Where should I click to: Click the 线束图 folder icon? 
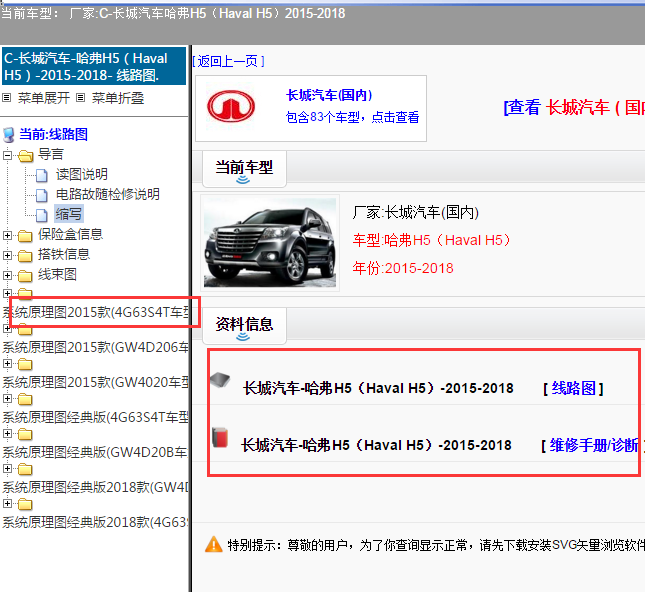click(25, 275)
